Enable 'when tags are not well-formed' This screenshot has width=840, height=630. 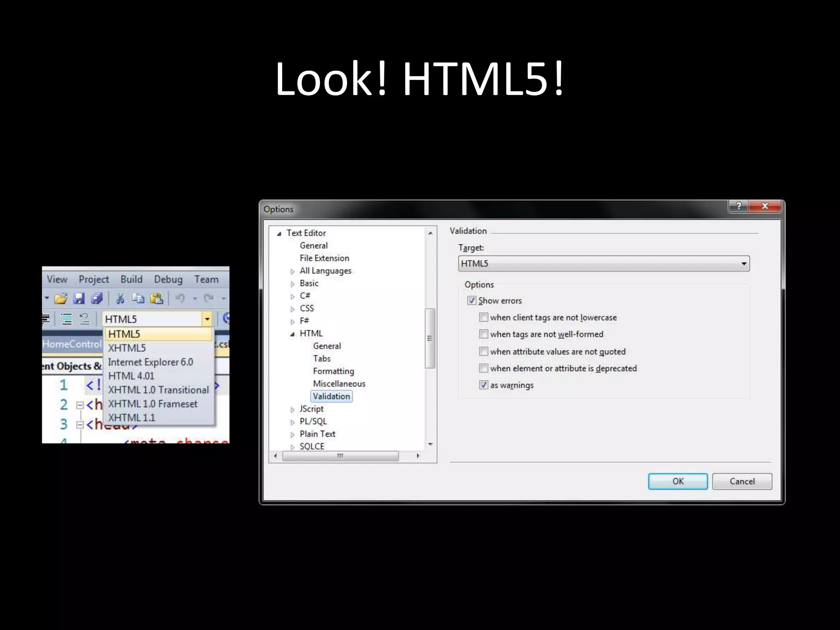pyautogui.click(x=484, y=334)
